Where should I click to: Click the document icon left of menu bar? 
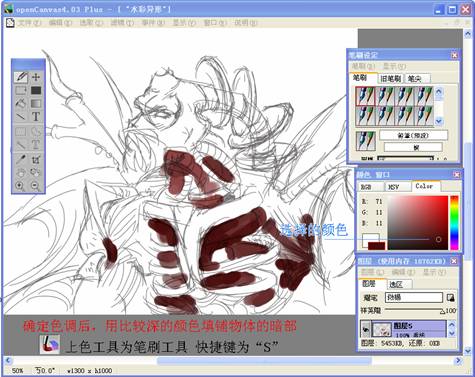pyautogui.click(x=10, y=23)
